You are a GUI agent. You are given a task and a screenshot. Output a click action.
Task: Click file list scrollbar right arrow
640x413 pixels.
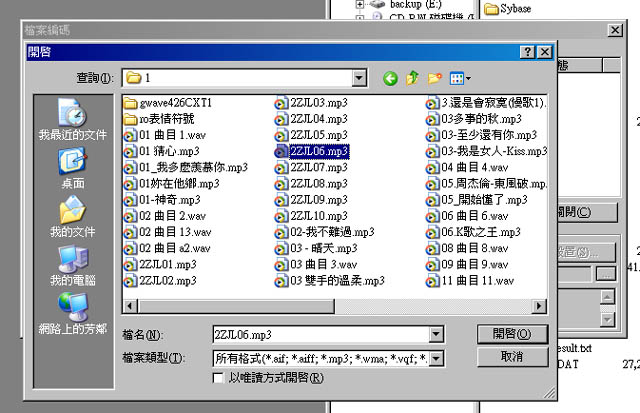539,306
